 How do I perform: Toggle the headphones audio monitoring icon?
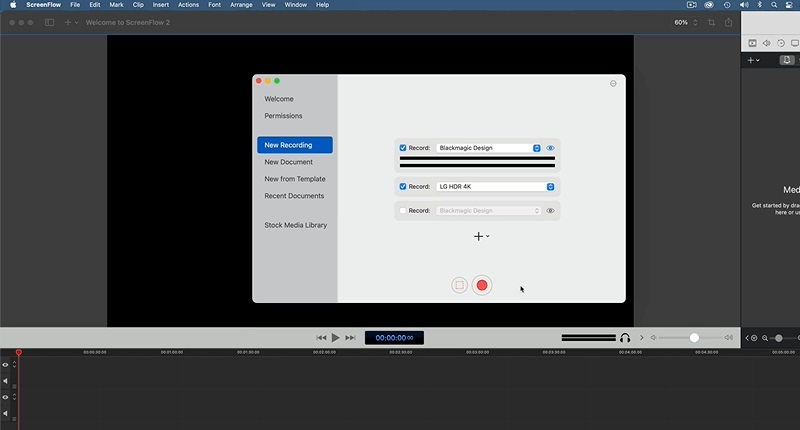[624, 338]
